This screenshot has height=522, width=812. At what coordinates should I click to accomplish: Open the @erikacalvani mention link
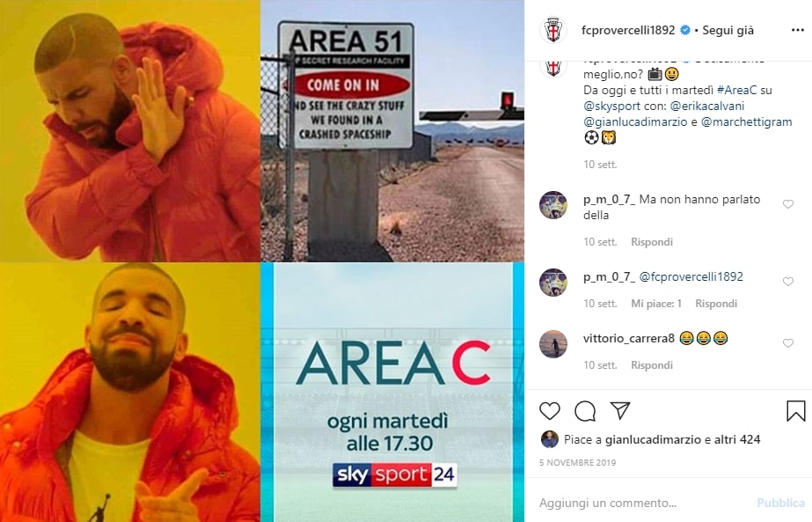pyautogui.click(x=707, y=107)
